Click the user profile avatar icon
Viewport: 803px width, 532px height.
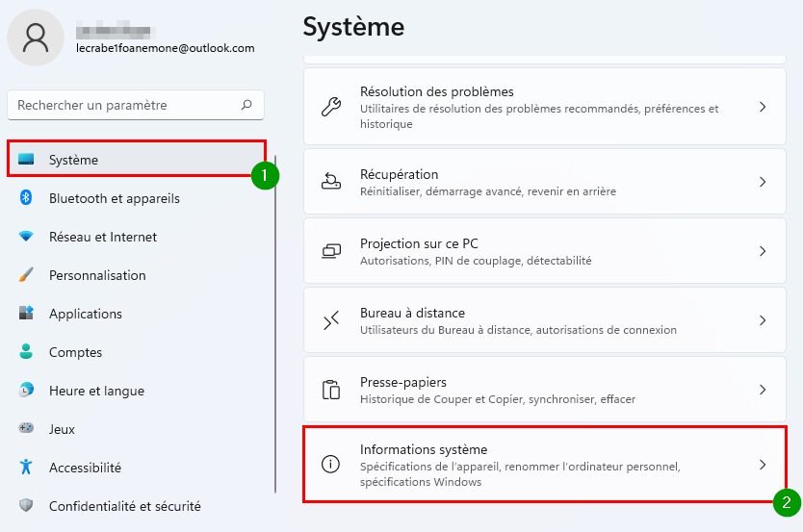(x=36, y=38)
